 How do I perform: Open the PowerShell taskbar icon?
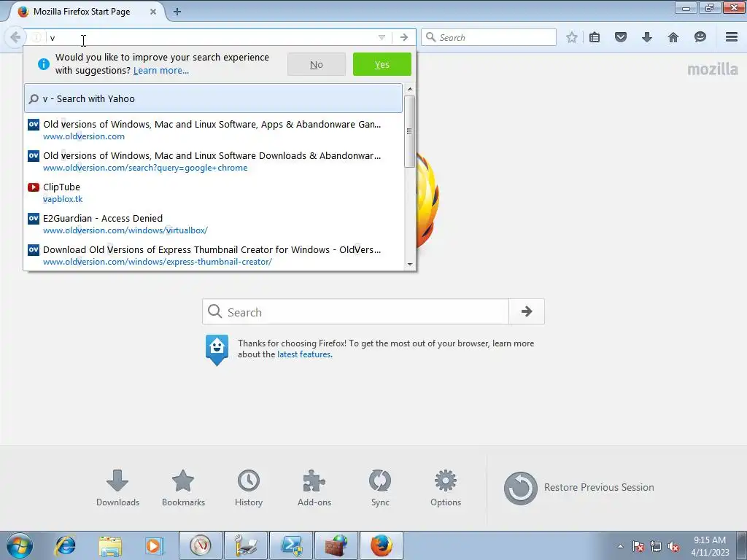[291, 545]
